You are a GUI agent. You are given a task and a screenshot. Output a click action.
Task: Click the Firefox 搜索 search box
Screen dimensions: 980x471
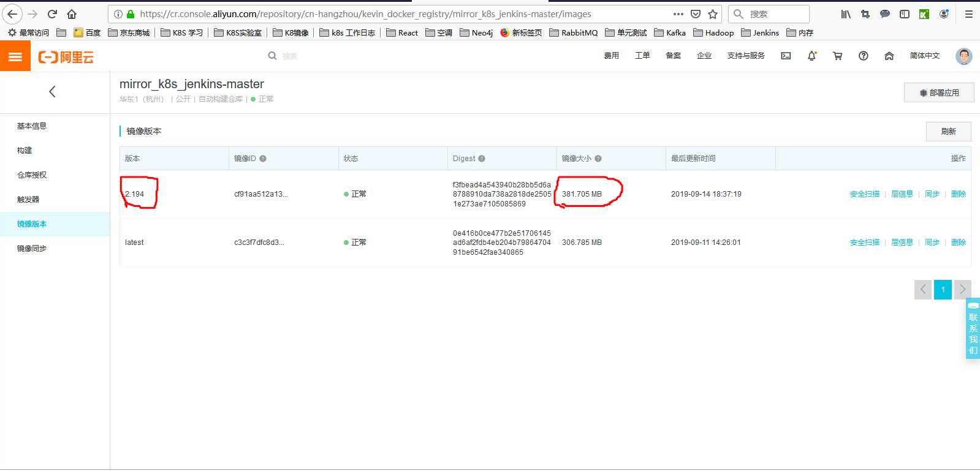[x=769, y=14]
